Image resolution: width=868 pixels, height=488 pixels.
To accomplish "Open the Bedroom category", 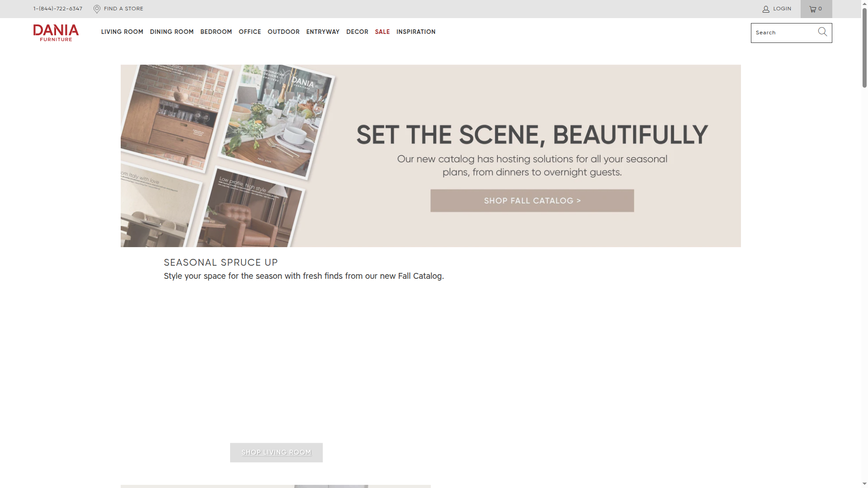I will tap(216, 32).
